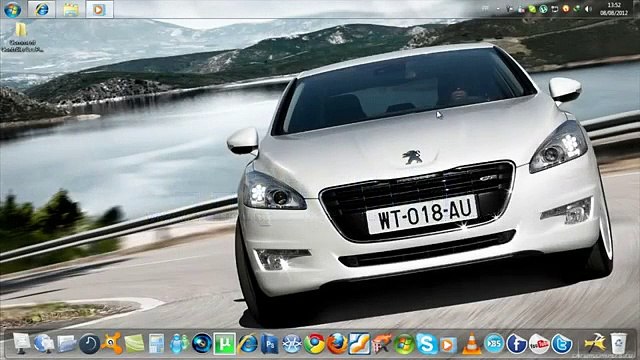Screen dimensions: 640x360
Task: Open the uTorrent icon in the system tray
Action: coord(543,9)
